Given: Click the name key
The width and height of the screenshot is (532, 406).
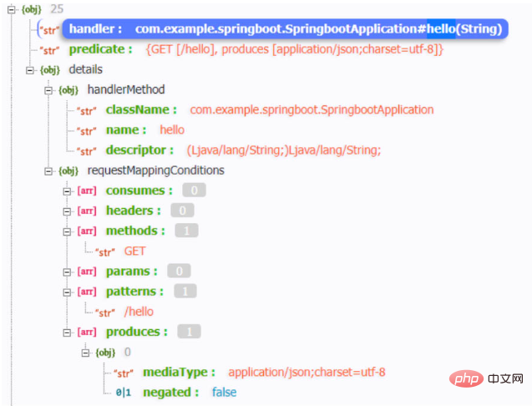Looking at the screenshot, I should tap(126, 130).
